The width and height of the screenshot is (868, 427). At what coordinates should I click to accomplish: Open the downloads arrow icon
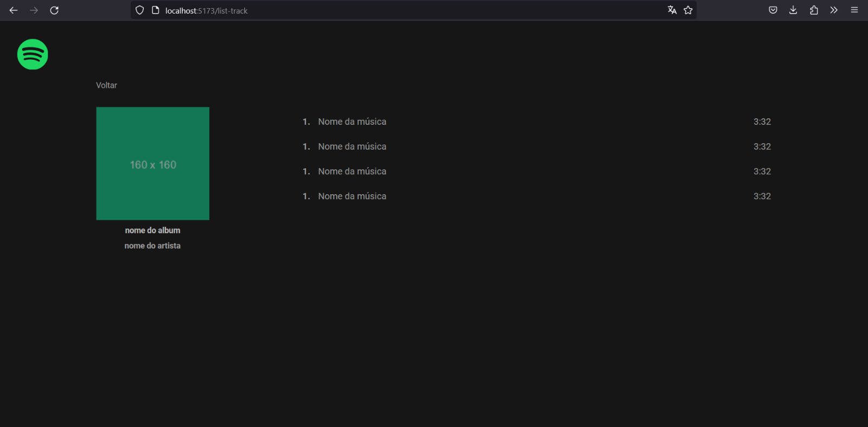793,10
